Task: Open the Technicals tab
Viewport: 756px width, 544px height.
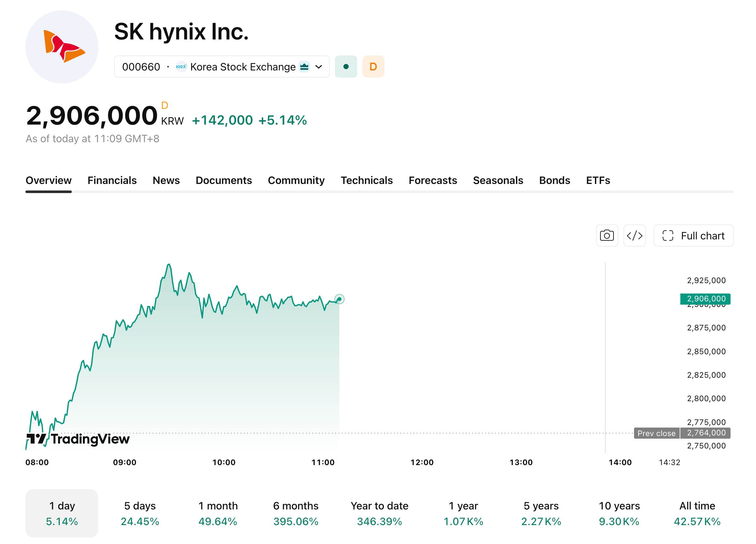Action: point(367,180)
